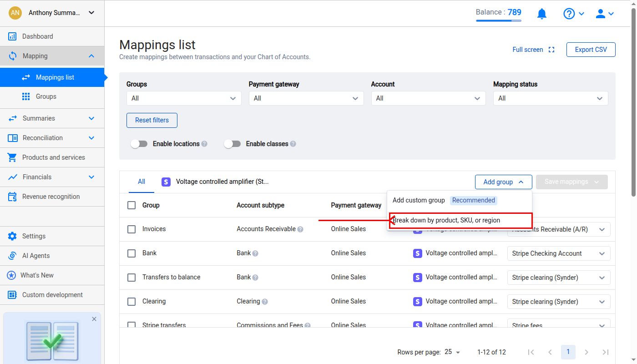Check the select-all Group header checkbox
Viewport: 637px width, 364px height.
[131, 205]
